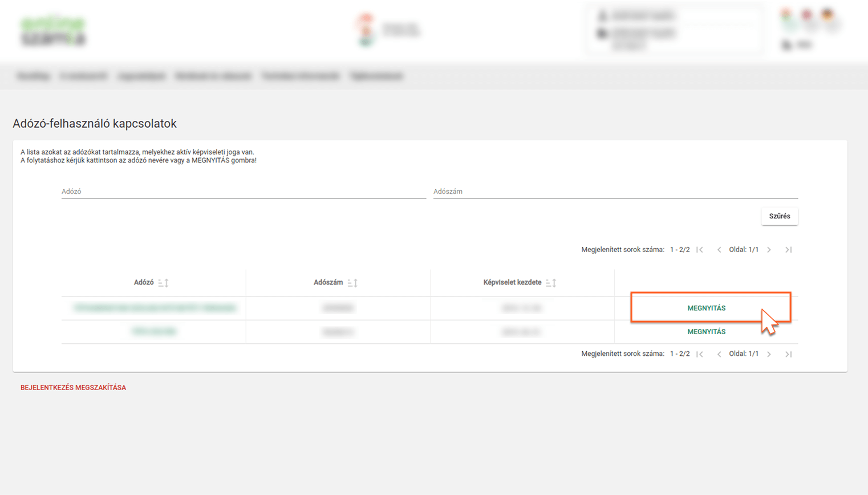Screen dimensions: 868x495
Task: Open the second taxpayer name link
Action: point(154,331)
